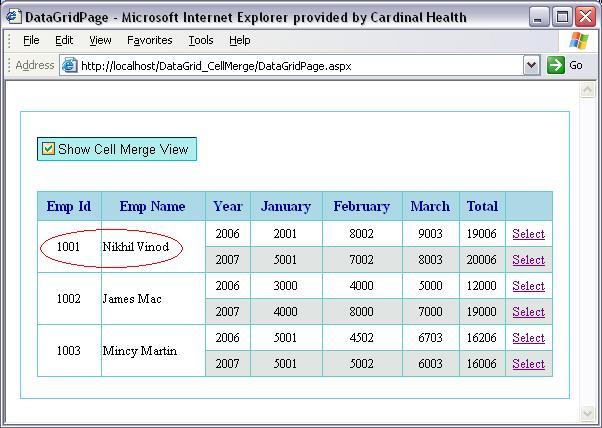Click the page icon in the address bar
602x428 pixels.
(69, 66)
